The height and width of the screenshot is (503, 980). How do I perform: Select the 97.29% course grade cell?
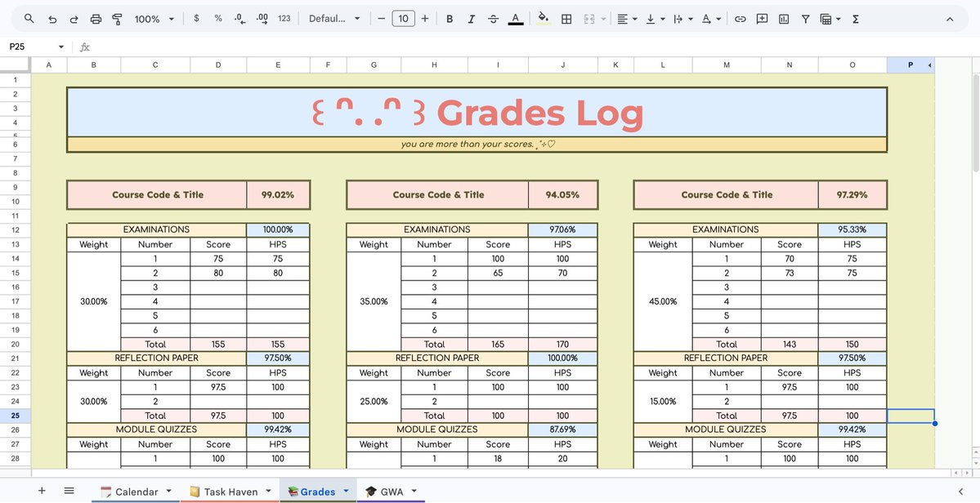tap(852, 194)
